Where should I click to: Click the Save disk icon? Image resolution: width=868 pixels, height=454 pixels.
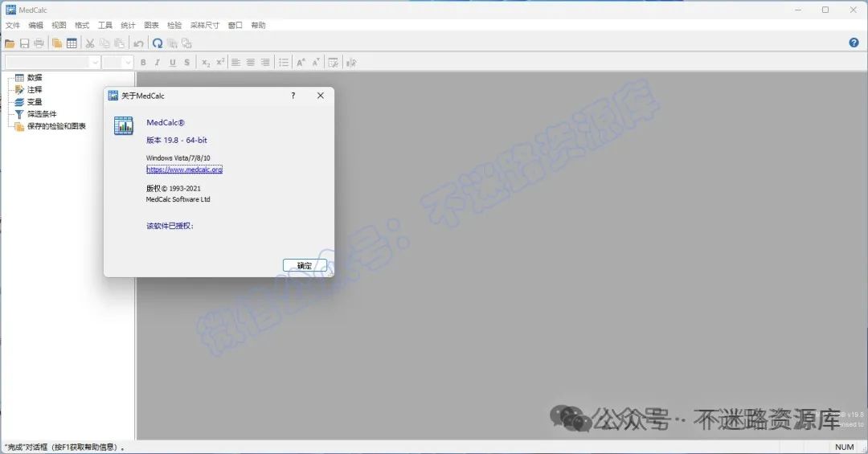[x=24, y=43]
